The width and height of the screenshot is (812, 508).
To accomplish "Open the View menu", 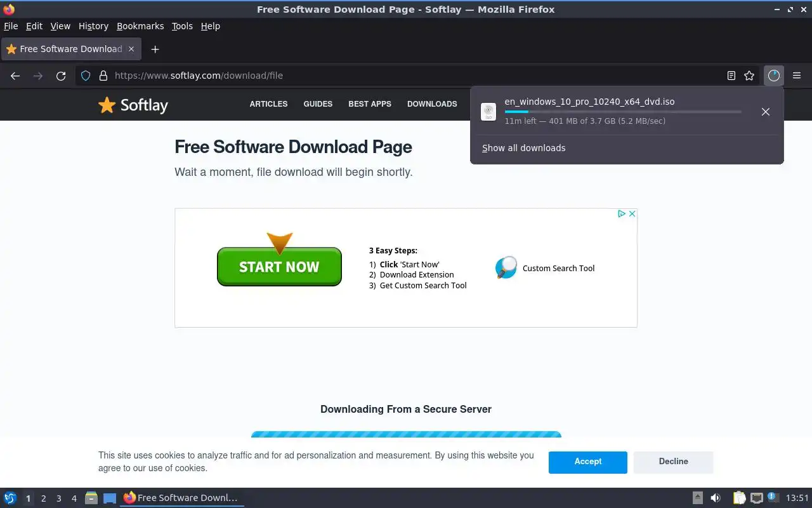I will click(x=60, y=26).
